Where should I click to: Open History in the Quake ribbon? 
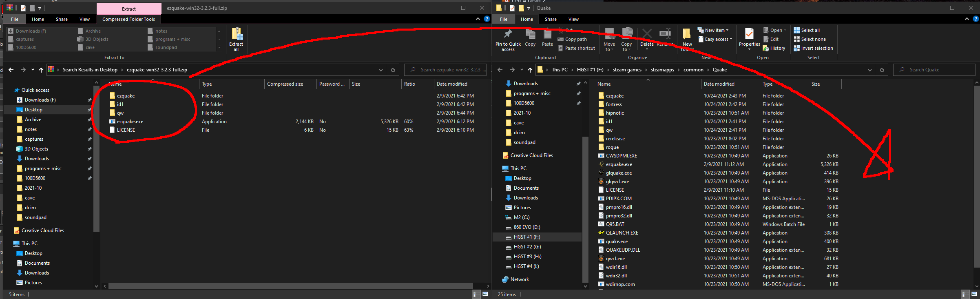(774, 48)
